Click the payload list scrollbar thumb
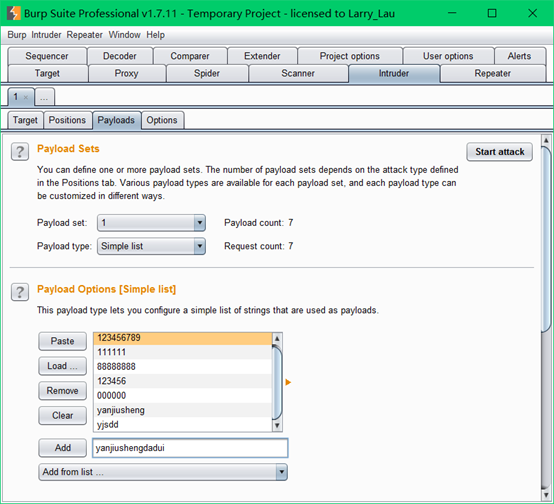 pyautogui.click(x=277, y=382)
